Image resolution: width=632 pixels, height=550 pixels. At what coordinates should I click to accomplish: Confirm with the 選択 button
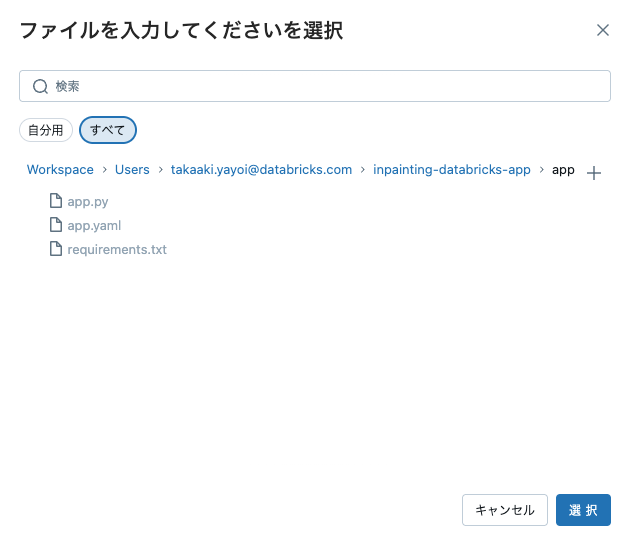(x=583, y=510)
